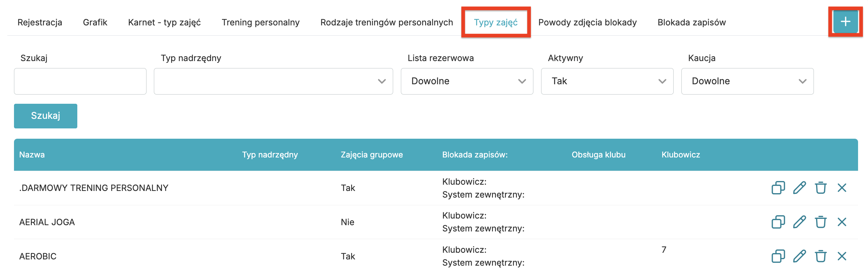
Task: Edit the .DARMOWY TRENING PERSONALNY entry
Action: point(800,188)
